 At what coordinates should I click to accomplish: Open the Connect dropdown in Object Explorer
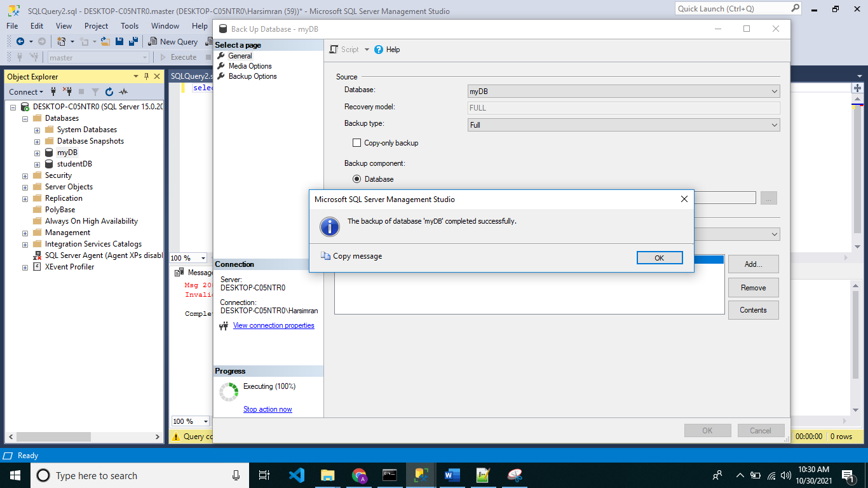(x=26, y=91)
